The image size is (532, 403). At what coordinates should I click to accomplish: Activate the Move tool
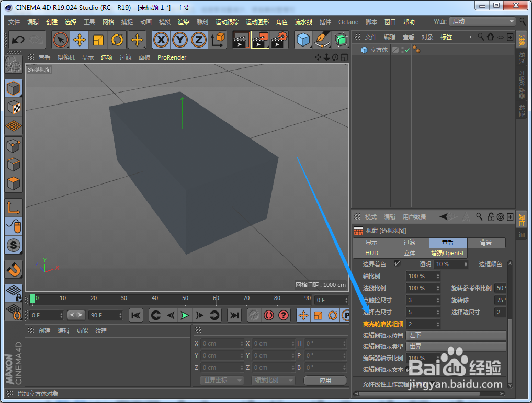click(80, 40)
